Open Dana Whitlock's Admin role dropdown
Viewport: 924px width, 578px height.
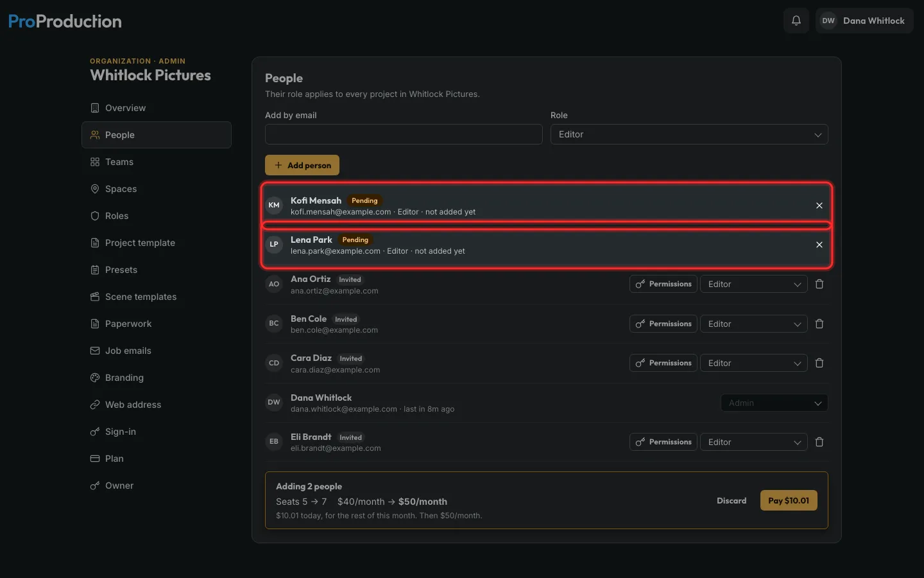(x=774, y=403)
